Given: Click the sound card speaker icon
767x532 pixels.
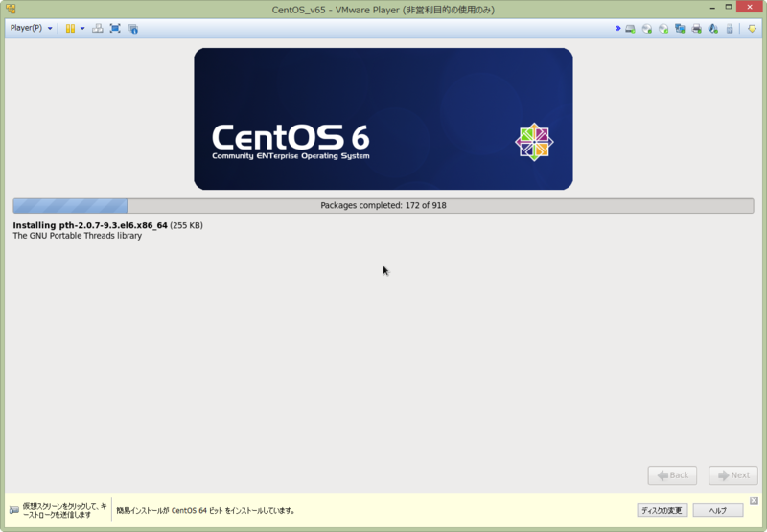Looking at the screenshot, I should 713,29.
